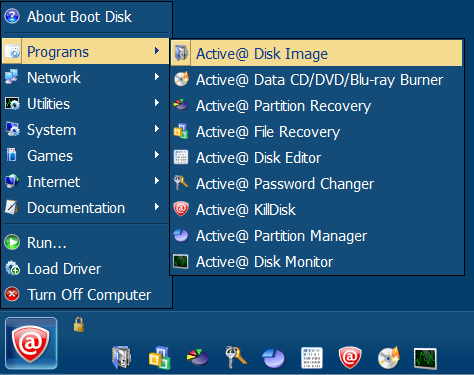Click the Partition Recovery pie icon in submenu
474x375 pixels.
pos(181,105)
